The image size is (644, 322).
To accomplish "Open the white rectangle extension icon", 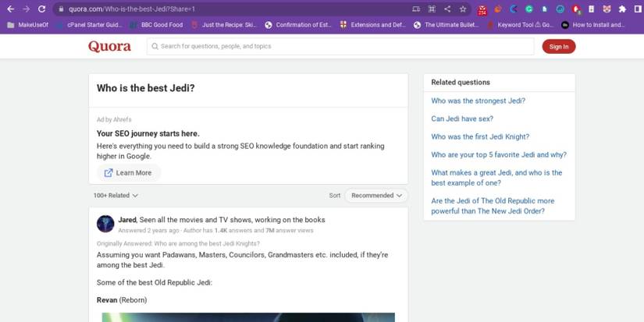I will [x=592, y=9].
